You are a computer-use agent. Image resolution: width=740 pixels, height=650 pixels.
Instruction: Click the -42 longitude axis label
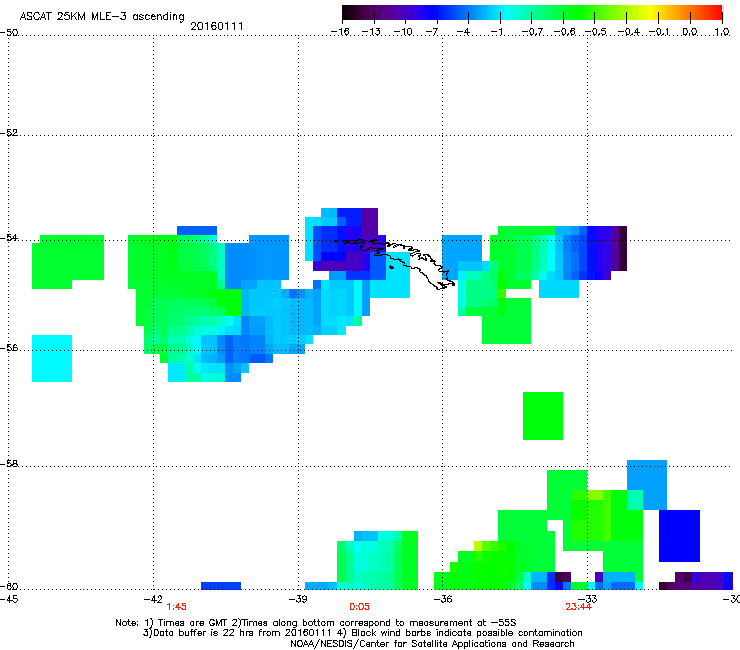(153, 599)
